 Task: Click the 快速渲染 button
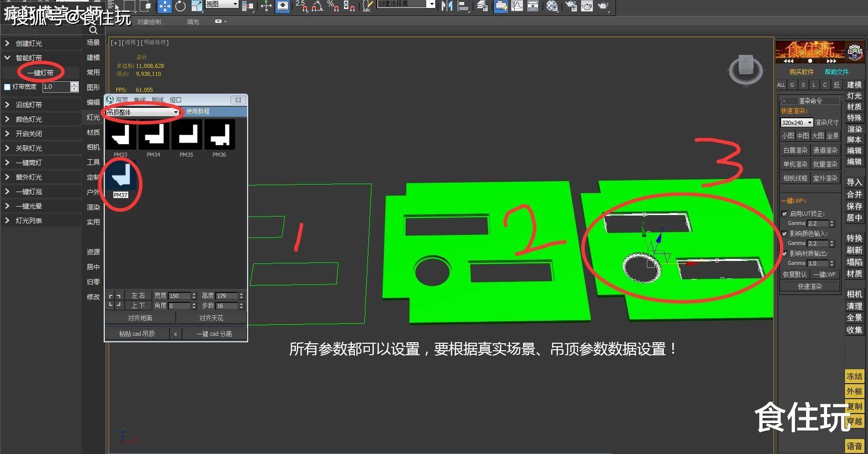tap(810, 286)
